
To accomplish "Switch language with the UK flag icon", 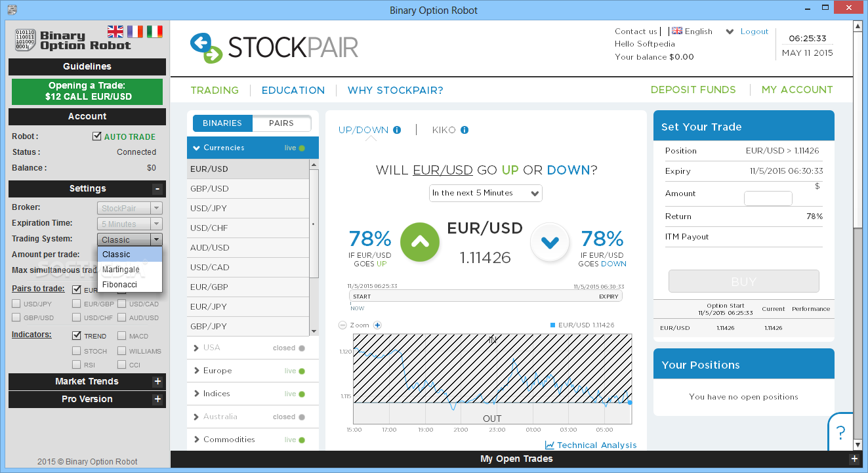I will point(115,31).
